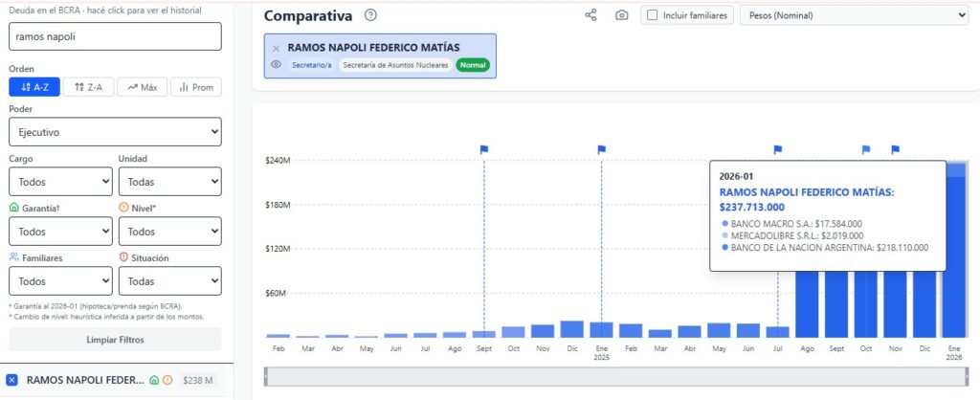Click the camera screenshot icon
This screenshot has width=980, height=400.
pyautogui.click(x=622, y=15)
